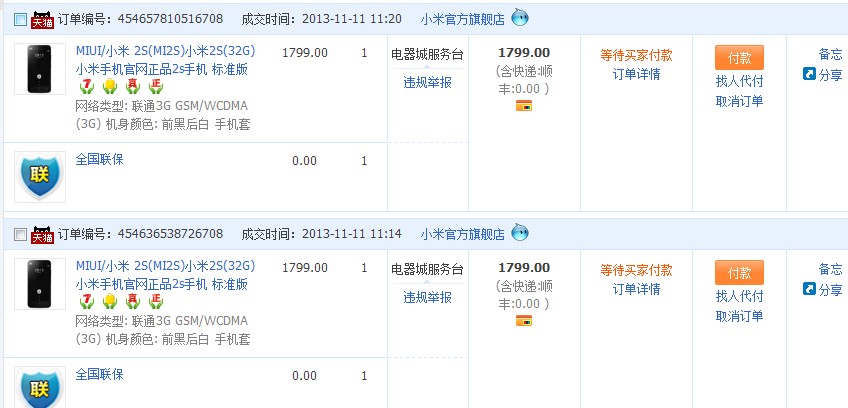Click 找人代付 in the first order

739,81
